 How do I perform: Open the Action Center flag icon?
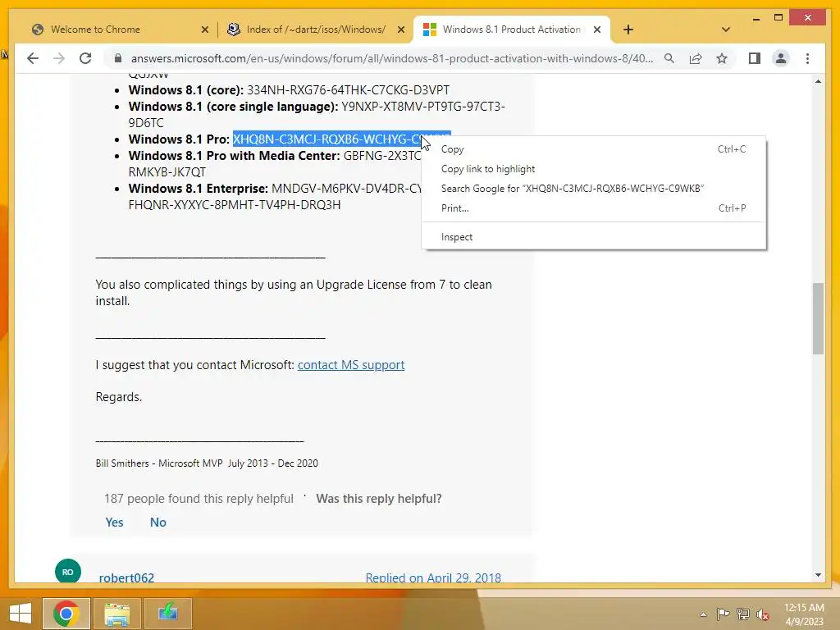[723, 614]
